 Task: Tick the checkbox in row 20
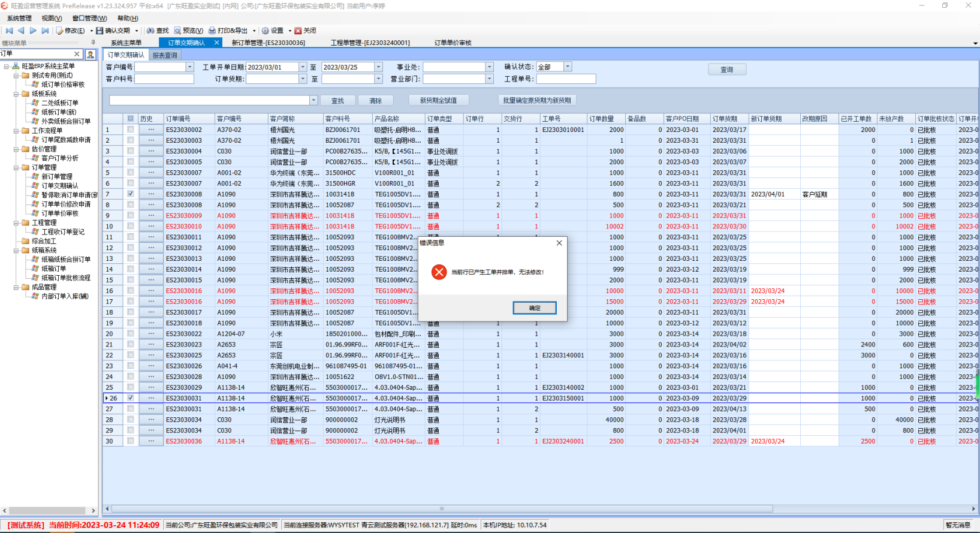[x=131, y=334]
